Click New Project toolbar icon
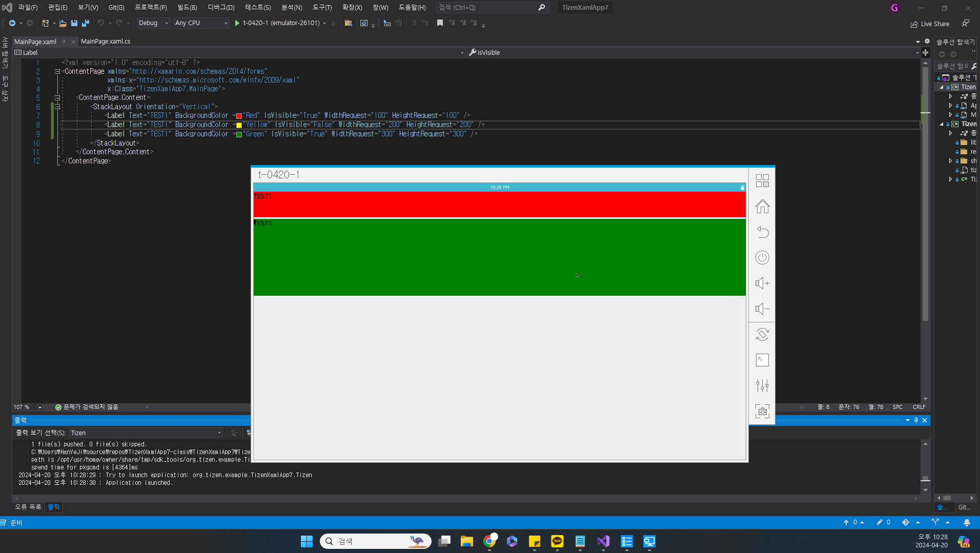 [x=45, y=23]
